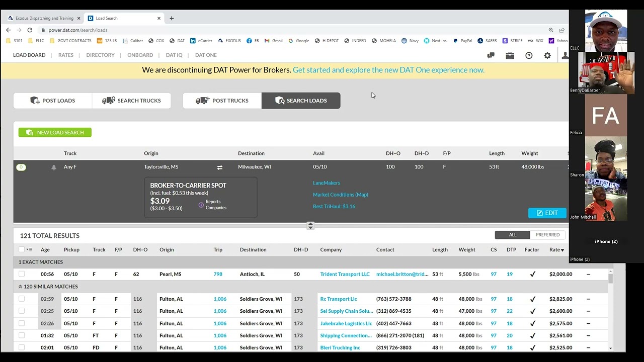Open Get started with DAT One link

388,70
